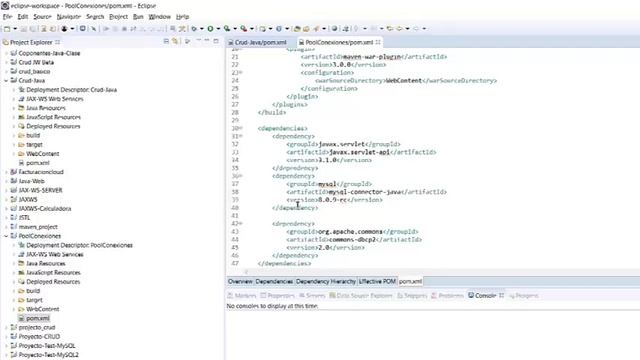The image size is (640, 360).
Task: Open the Window menu
Action: pos(159,17)
